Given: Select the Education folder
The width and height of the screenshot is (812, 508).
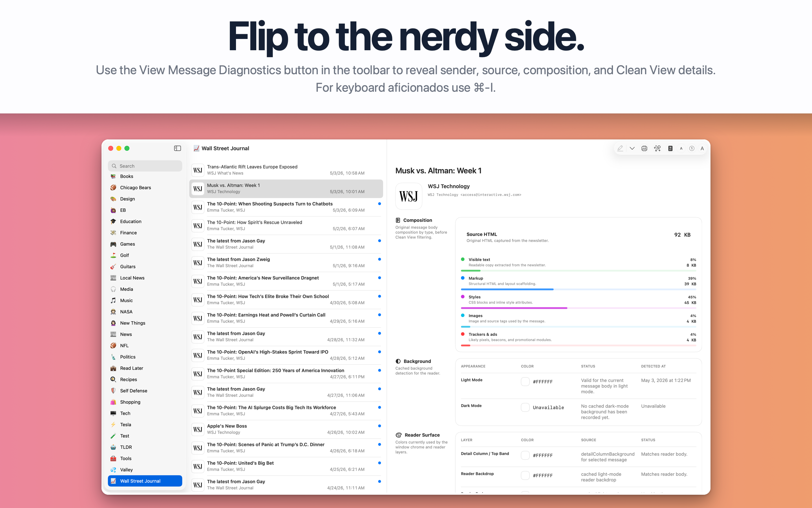Looking at the screenshot, I should point(145,222).
